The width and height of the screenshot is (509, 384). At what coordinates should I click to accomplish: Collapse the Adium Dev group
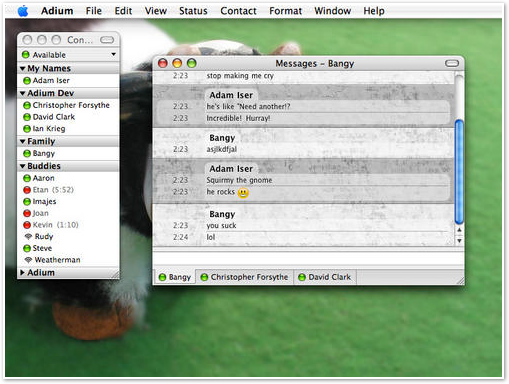click(23, 93)
